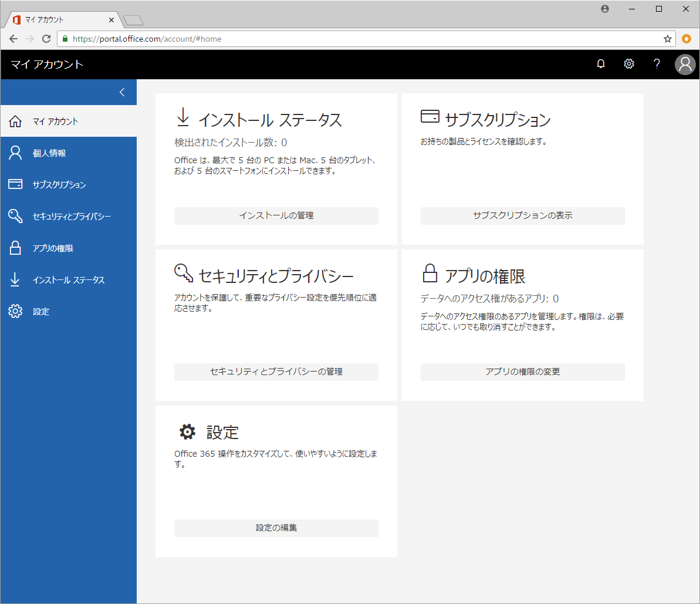Click the セキュリティとプライバシー card heading

pyautogui.click(x=276, y=276)
